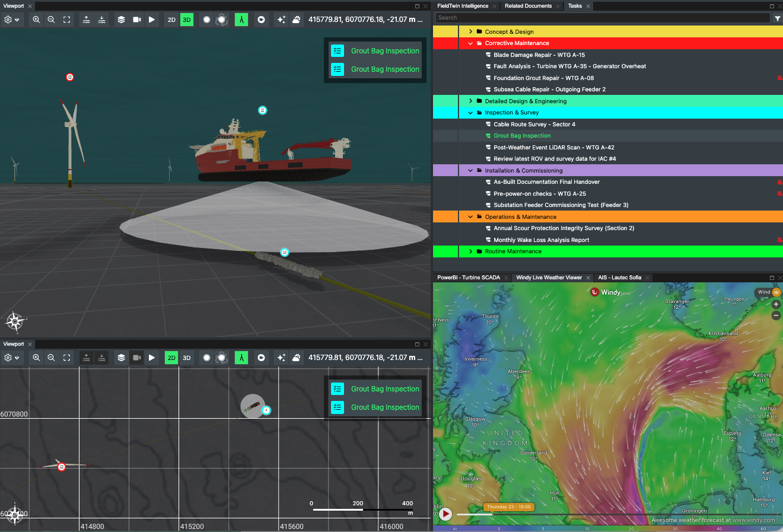This screenshot has height=532, width=783.
Task: Click the compass icon in the 3D viewport
Action: pyautogui.click(x=15, y=322)
